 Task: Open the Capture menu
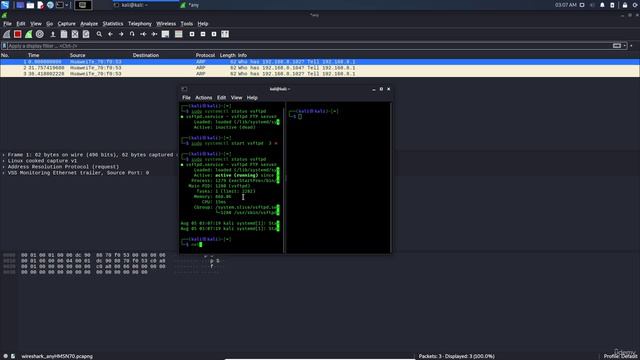[67, 24]
